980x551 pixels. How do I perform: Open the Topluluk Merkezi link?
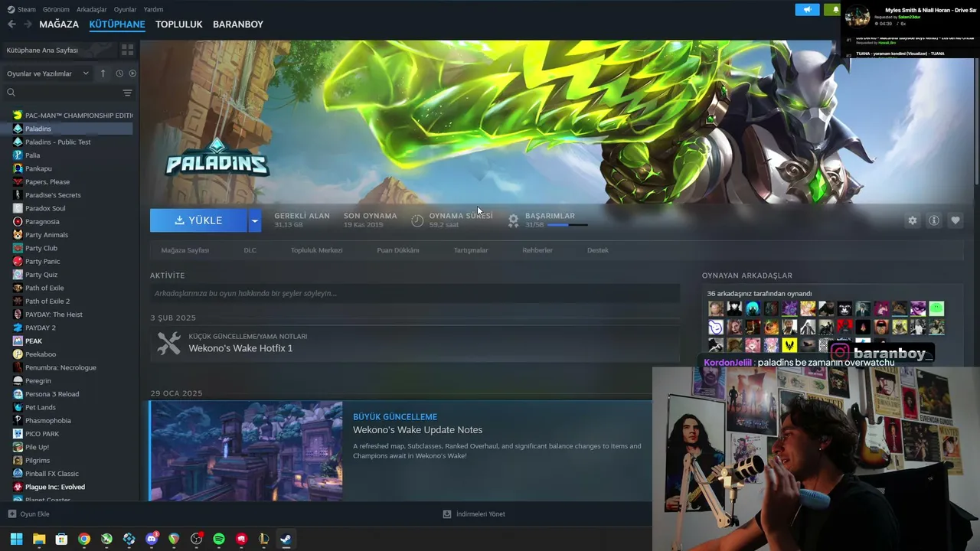pyautogui.click(x=316, y=250)
